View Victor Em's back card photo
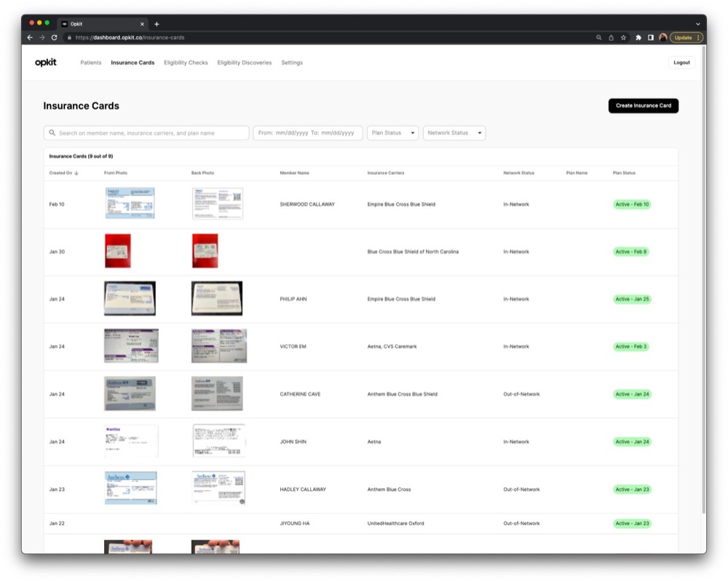728x582 pixels. point(219,346)
